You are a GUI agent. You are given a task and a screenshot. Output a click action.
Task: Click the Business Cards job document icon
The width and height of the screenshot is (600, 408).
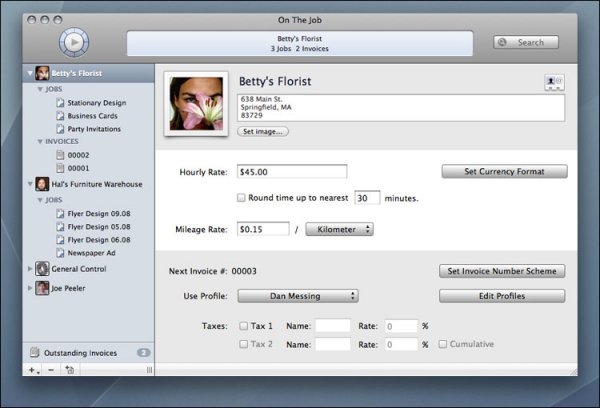(60, 116)
